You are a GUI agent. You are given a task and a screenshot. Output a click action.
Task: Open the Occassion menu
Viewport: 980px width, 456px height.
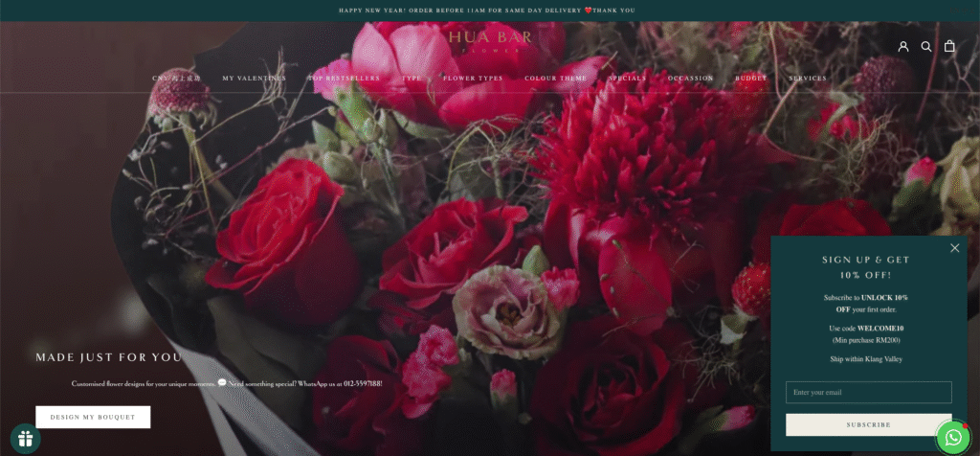(x=691, y=79)
